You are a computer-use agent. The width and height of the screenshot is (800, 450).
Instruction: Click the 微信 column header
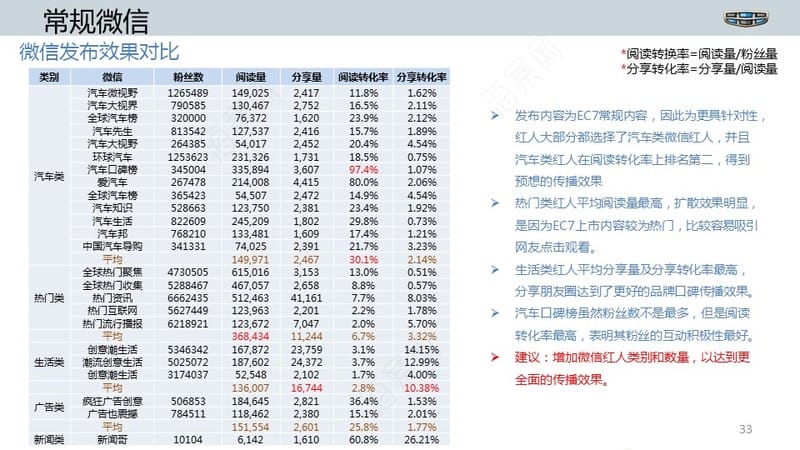(x=112, y=77)
